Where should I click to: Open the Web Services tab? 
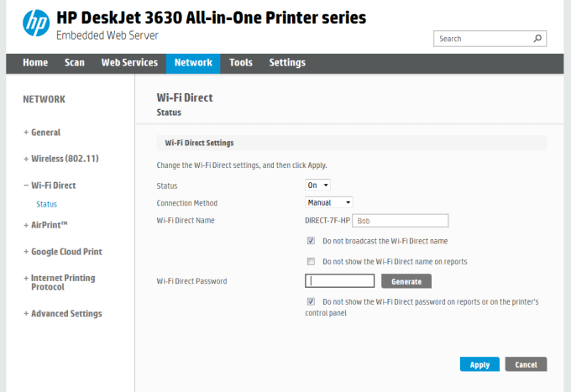(129, 63)
